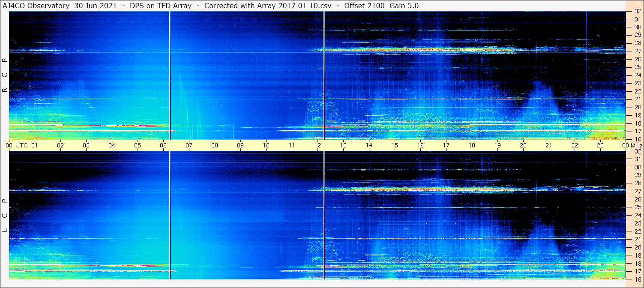The width and height of the screenshot is (644, 288).
Task: Select hour 23 on the time axis
Action: pos(600,145)
